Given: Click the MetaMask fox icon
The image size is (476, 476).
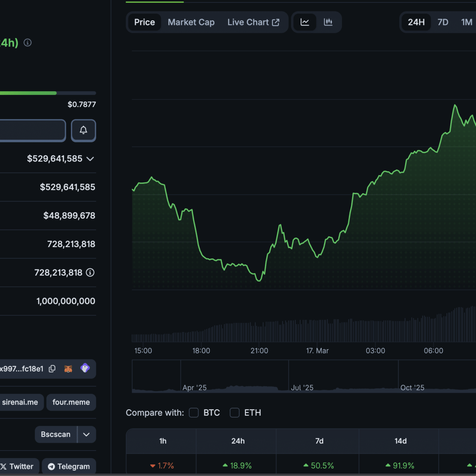Looking at the screenshot, I should (68, 369).
